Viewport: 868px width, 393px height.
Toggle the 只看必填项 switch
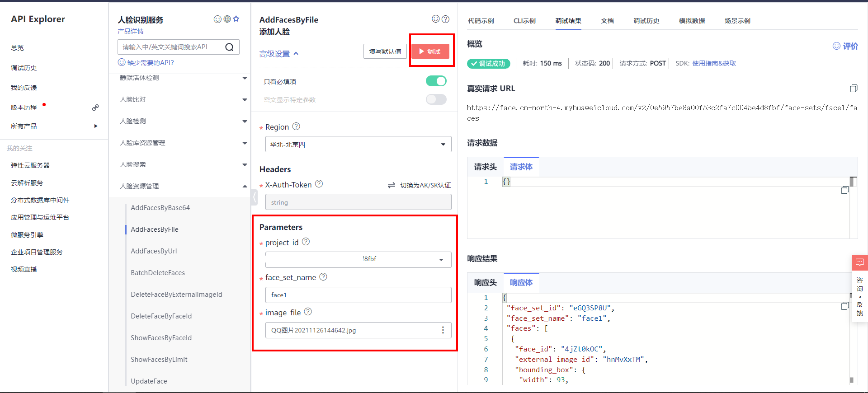[x=436, y=81]
